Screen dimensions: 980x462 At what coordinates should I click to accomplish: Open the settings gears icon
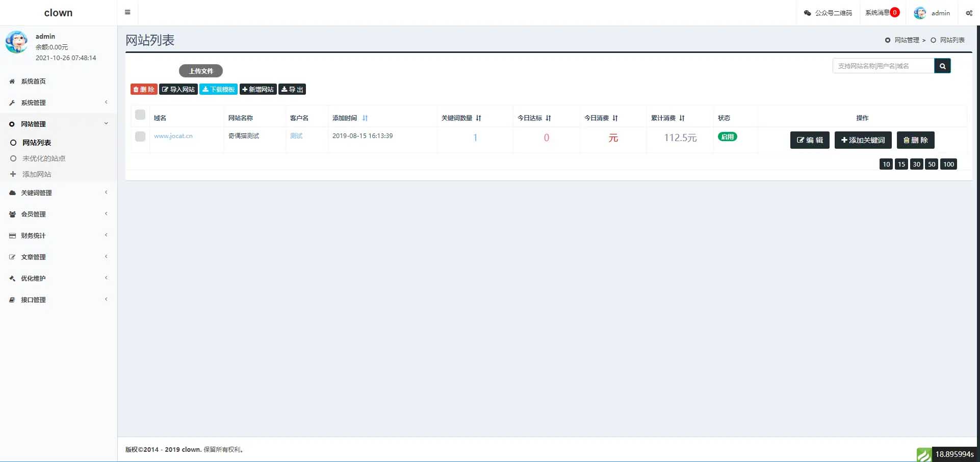click(969, 13)
